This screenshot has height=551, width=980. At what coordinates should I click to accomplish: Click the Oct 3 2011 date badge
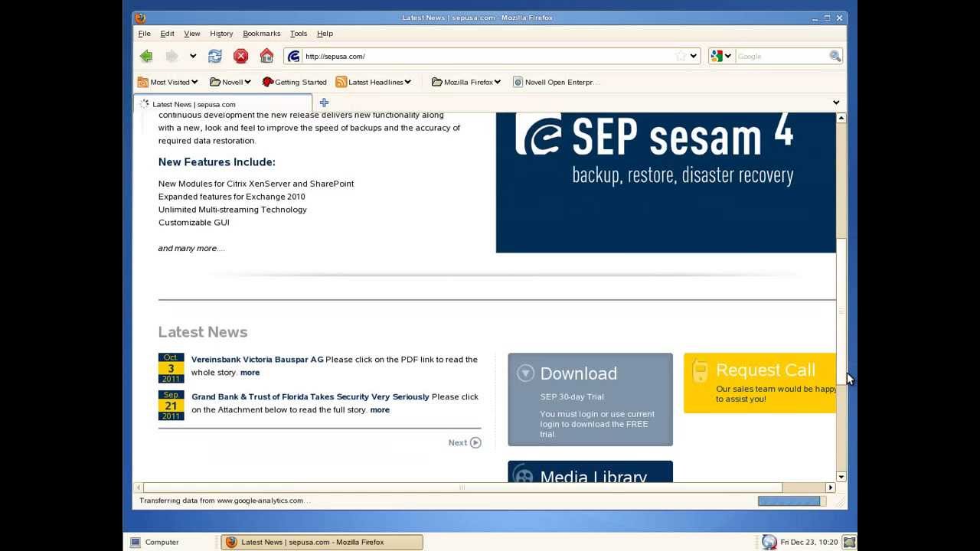[171, 368]
